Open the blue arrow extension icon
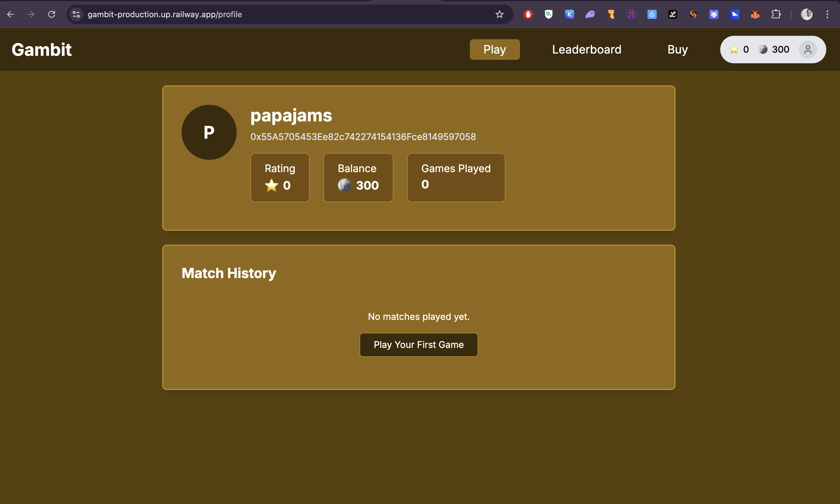This screenshot has height=504, width=840. [x=734, y=14]
